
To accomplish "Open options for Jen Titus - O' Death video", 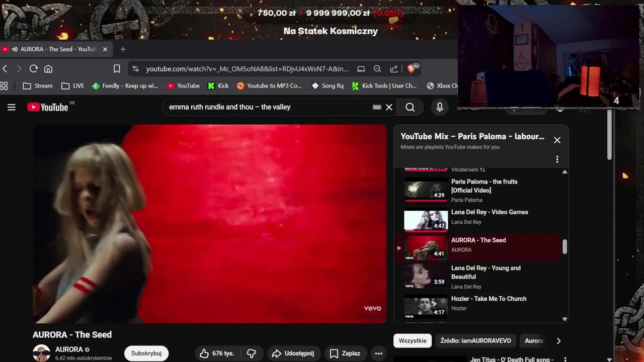I will coord(565,359).
